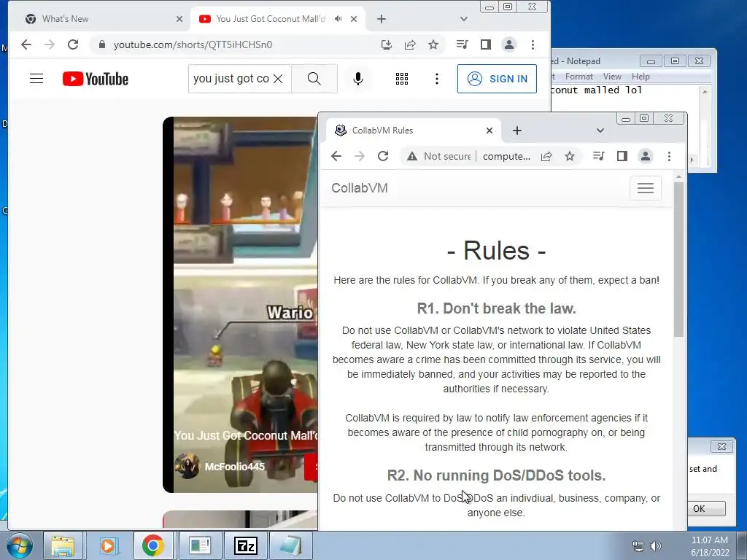Expand the tab search dropdown in YouTube window
This screenshot has height=560, width=747.
point(463,19)
